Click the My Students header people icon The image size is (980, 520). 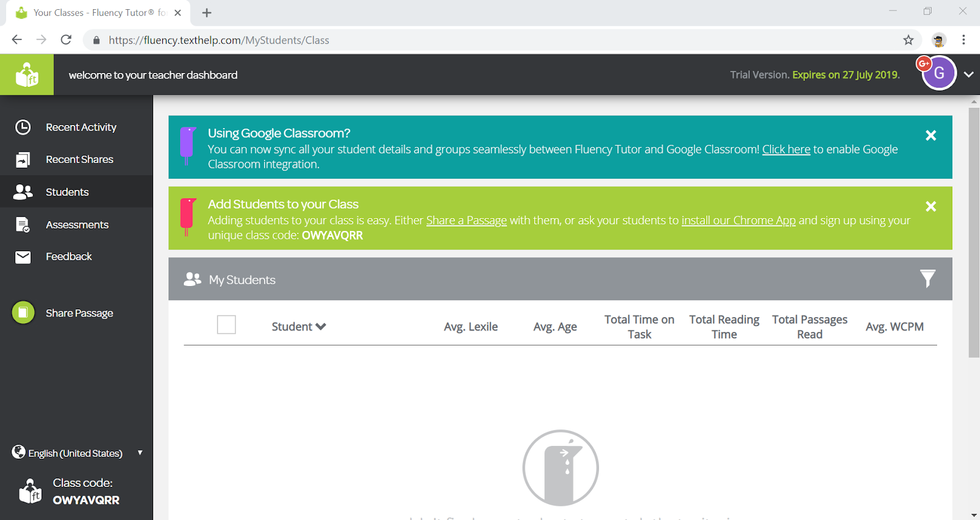tap(192, 279)
